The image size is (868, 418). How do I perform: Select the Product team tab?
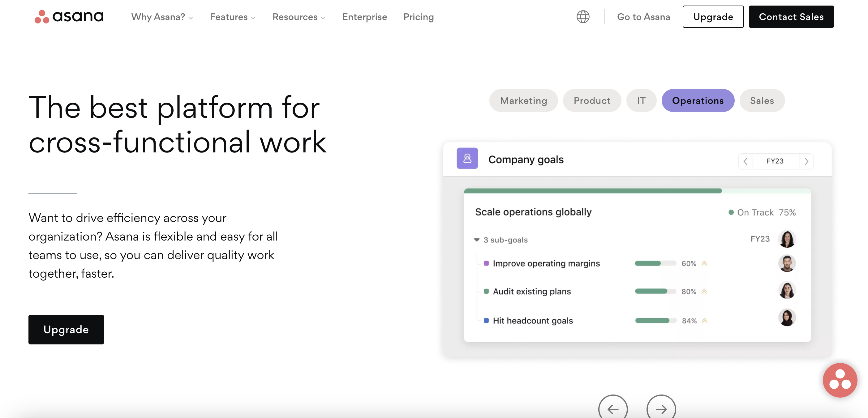[x=592, y=100]
